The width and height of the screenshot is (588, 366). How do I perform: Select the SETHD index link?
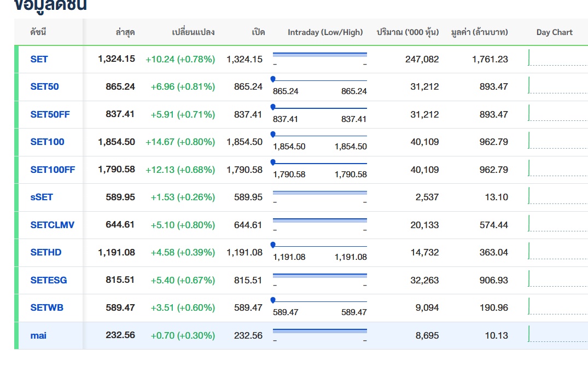pos(46,252)
